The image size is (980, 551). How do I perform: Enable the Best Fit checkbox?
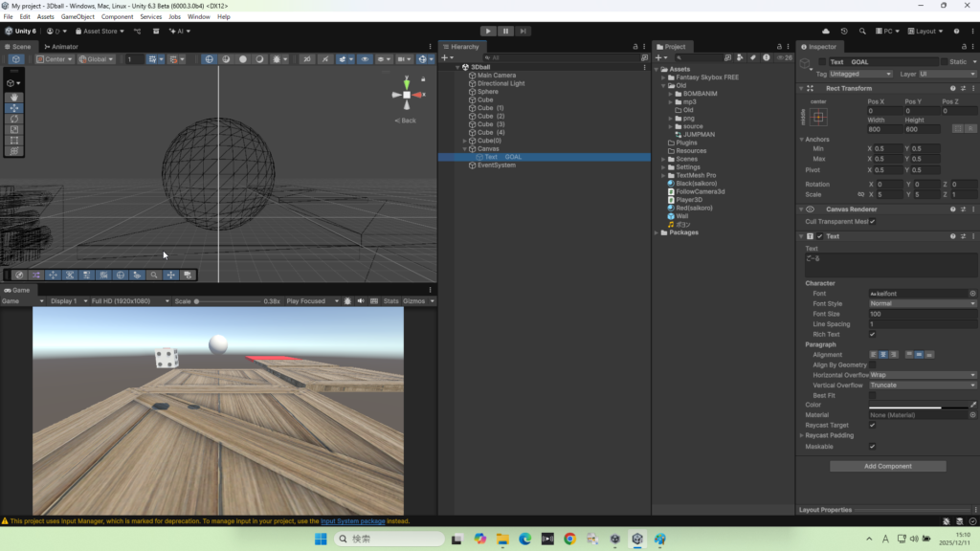click(x=872, y=394)
